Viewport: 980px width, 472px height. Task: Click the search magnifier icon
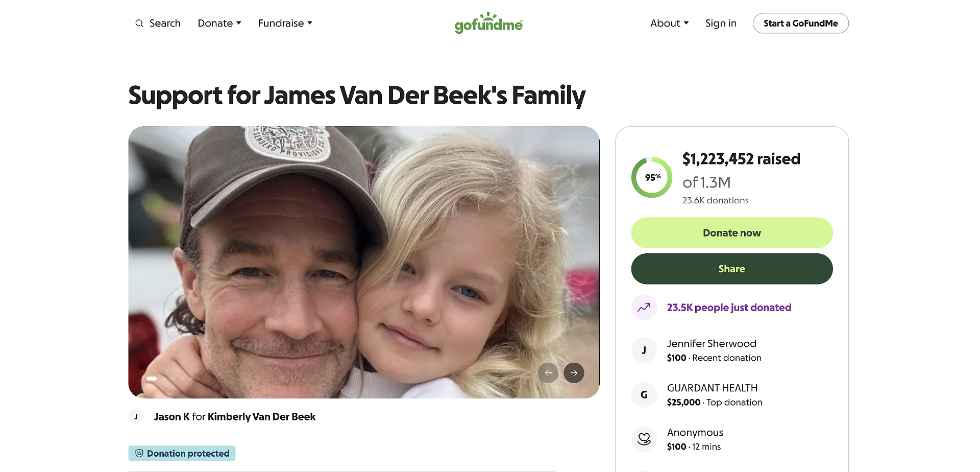[x=139, y=23]
